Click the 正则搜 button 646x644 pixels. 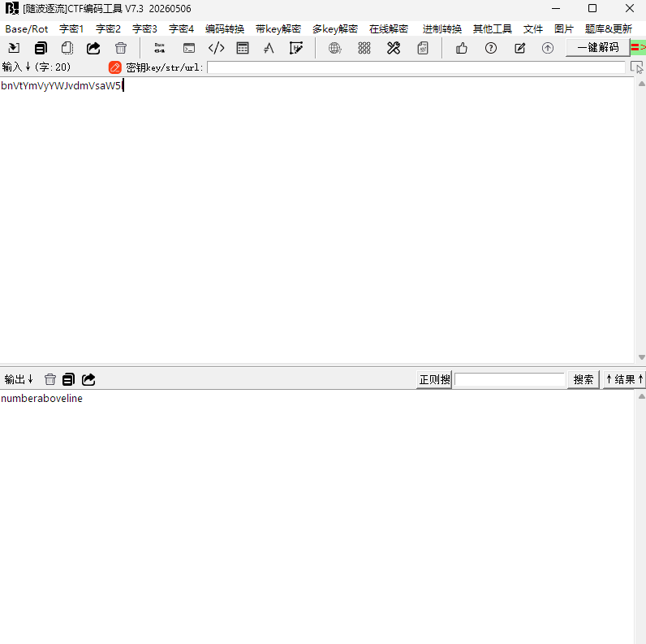(434, 379)
